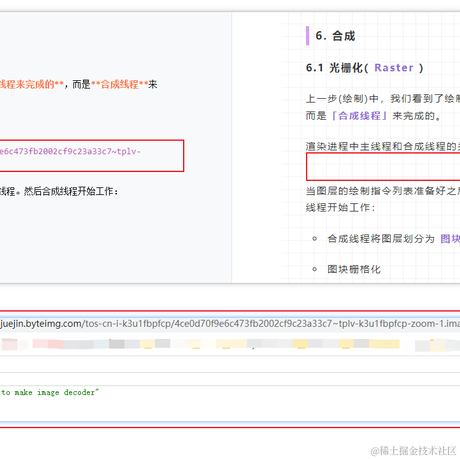The width and height of the screenshot is (460, 460).
Task: Click the juejin.byteimg.com address bar URL
Action: click(x=230, y=324)
